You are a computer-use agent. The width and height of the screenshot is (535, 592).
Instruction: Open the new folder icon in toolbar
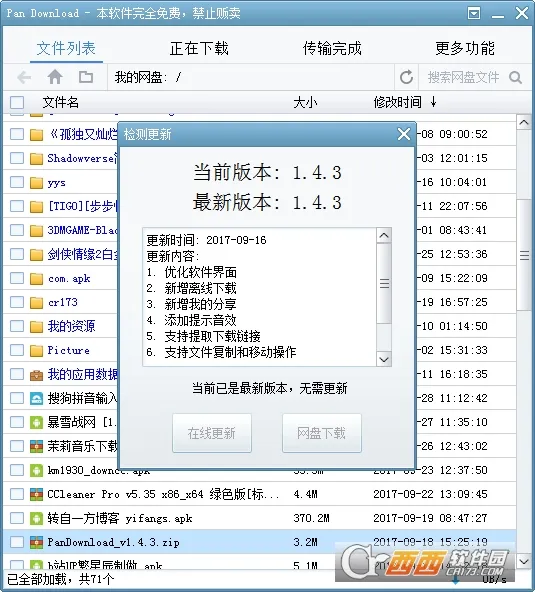click(86, 77)
